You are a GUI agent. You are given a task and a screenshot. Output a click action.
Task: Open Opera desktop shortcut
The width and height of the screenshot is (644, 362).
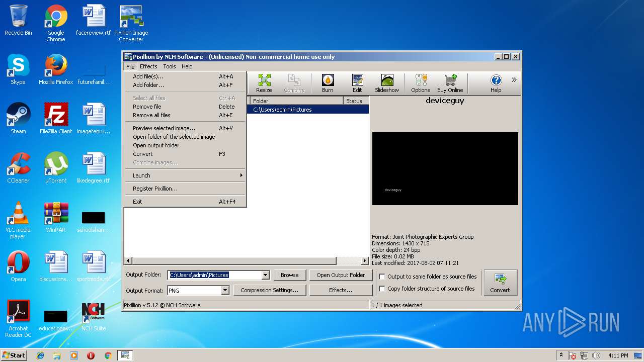pos(18,267)
